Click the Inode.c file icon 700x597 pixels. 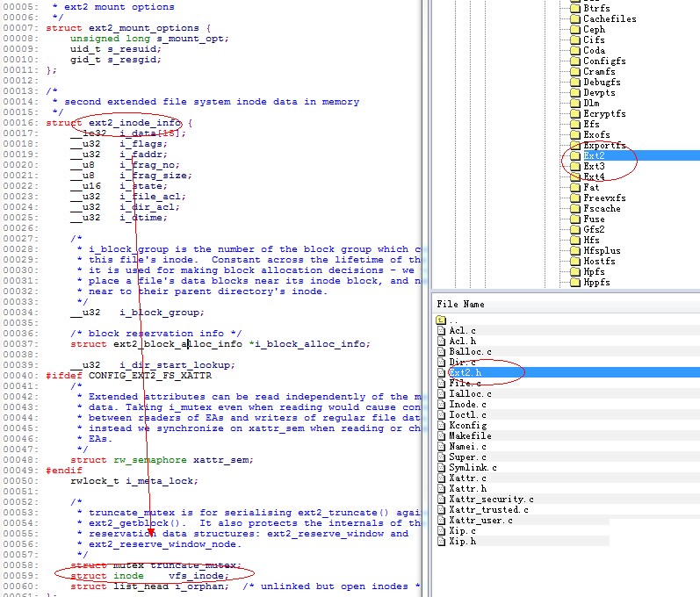pos(442,404)
